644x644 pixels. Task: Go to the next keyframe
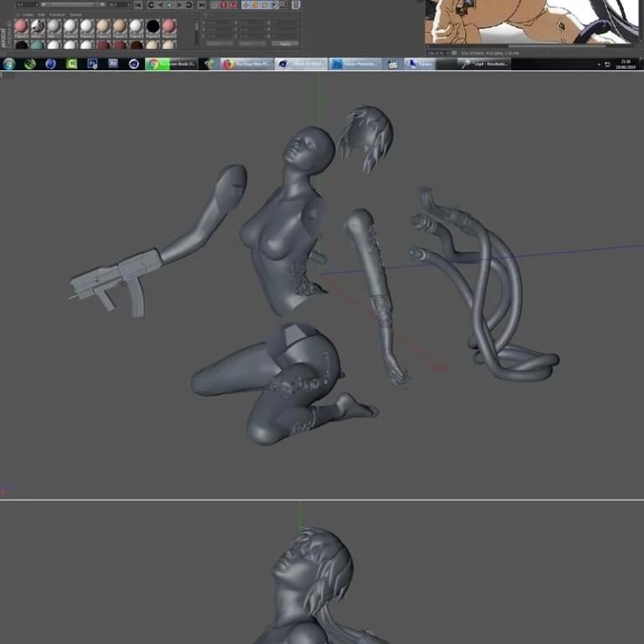[x=189, y=5]
